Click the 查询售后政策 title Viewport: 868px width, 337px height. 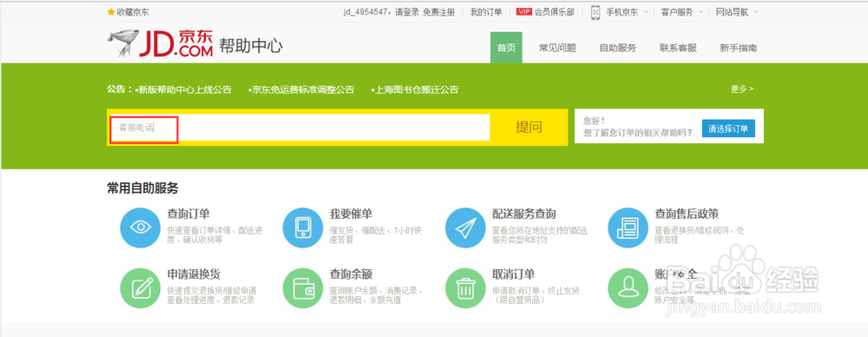[x=687, y=214]
